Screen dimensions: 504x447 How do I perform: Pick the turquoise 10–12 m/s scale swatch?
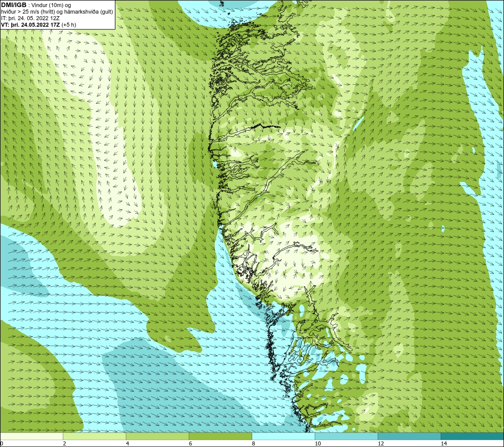click(x=347, y=436)
